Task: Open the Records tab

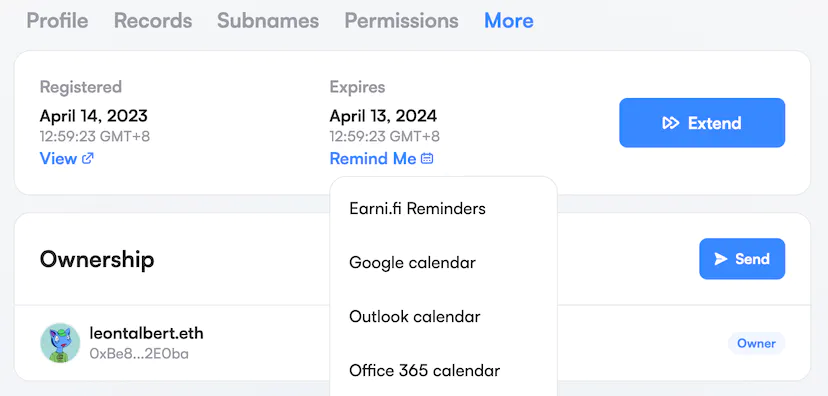Action: pyautogui.click(x=153, y=21)
